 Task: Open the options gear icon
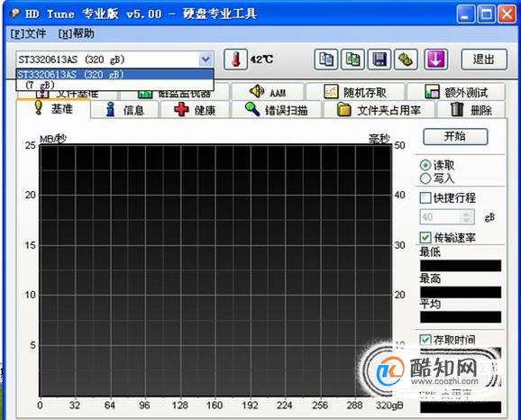click(406, 59)
